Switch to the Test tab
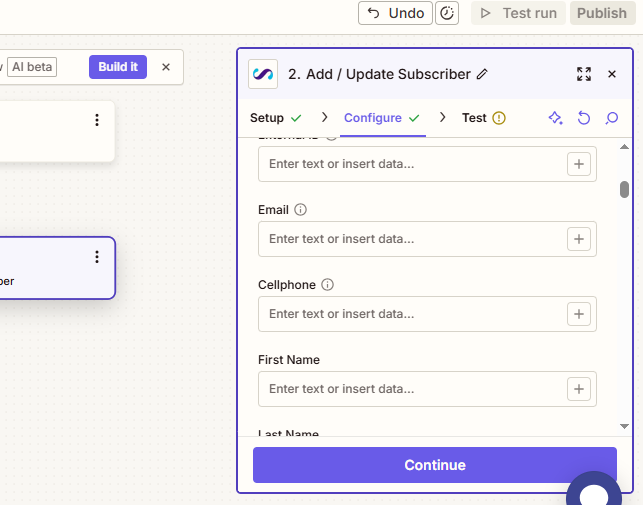 tap(474, 118)
